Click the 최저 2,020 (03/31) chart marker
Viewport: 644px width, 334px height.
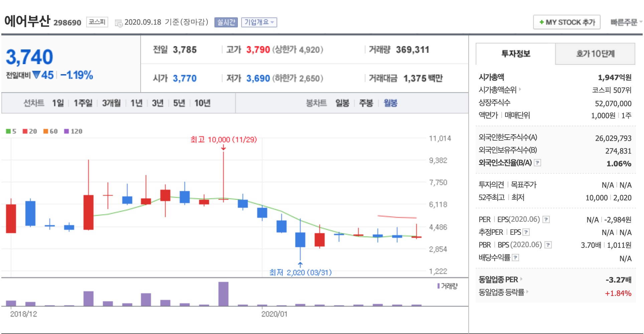pos(300,273)
